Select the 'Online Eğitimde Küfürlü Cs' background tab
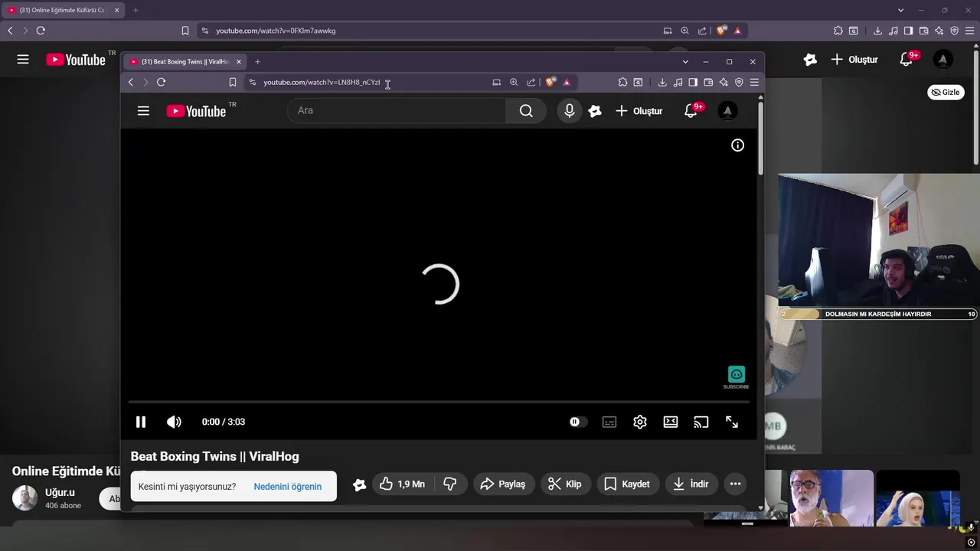980x551 pixels. (63, 10)
